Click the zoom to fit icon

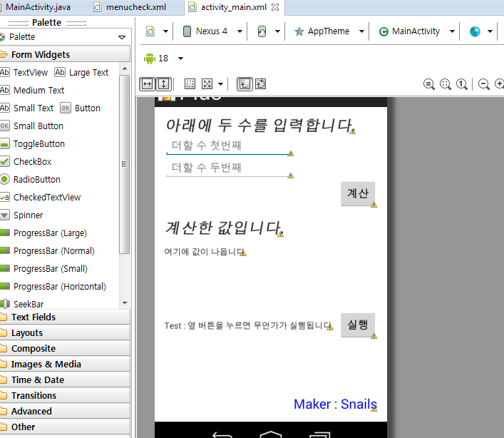(446, 83)
